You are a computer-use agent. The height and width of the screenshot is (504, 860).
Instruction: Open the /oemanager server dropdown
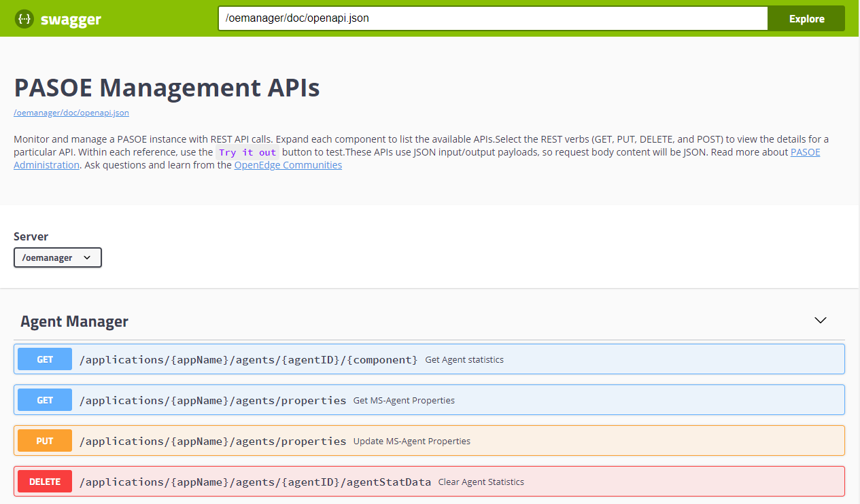[58, 257]
